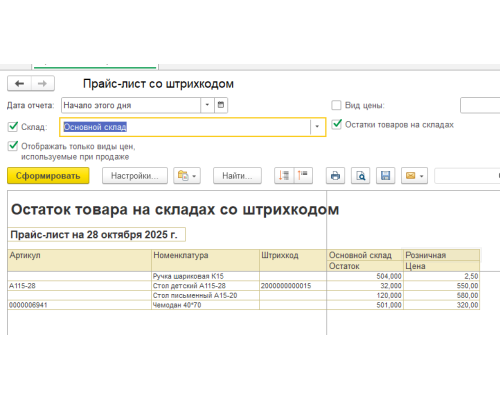500x400 pixels.
Task: Select price value 320,00
Action: [442, 305]
